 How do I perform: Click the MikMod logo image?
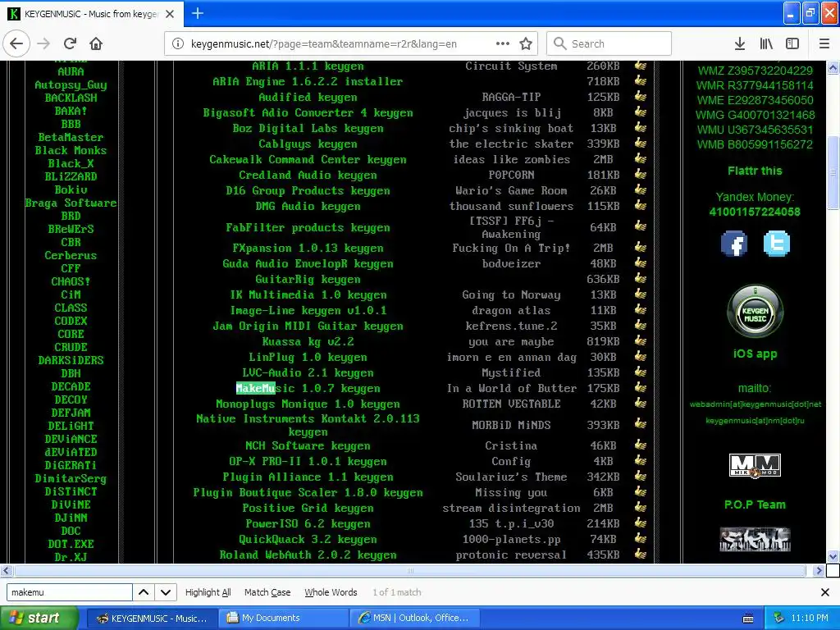point(755,466)
